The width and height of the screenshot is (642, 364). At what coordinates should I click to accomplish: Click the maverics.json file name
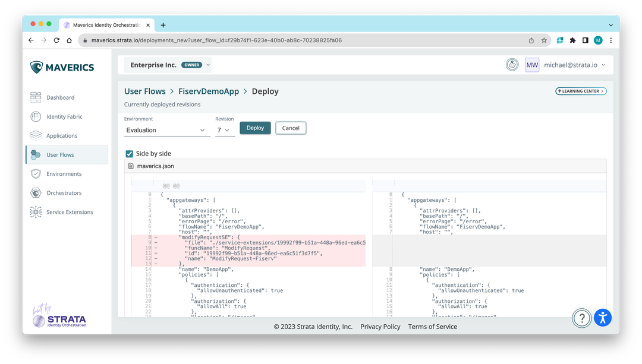point(156,166)
